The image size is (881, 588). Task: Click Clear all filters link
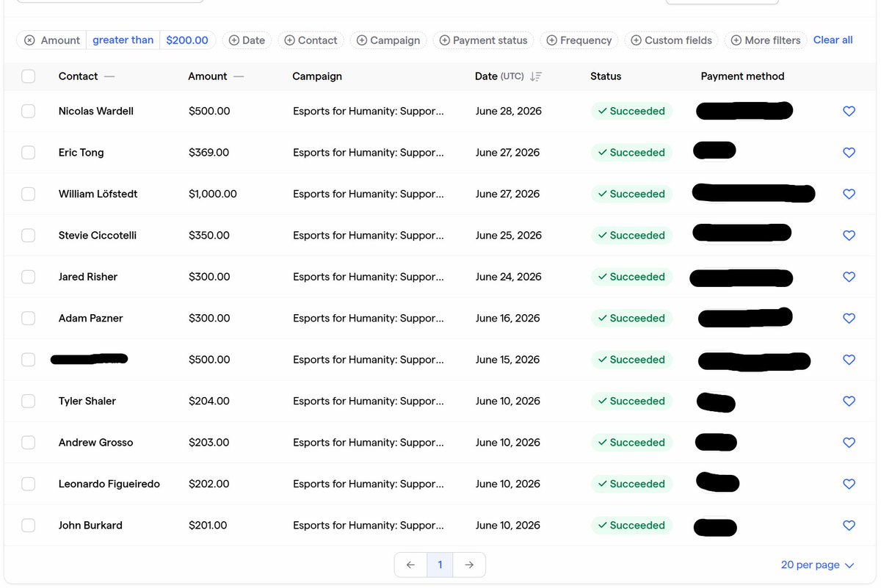(x=833, y=40)
